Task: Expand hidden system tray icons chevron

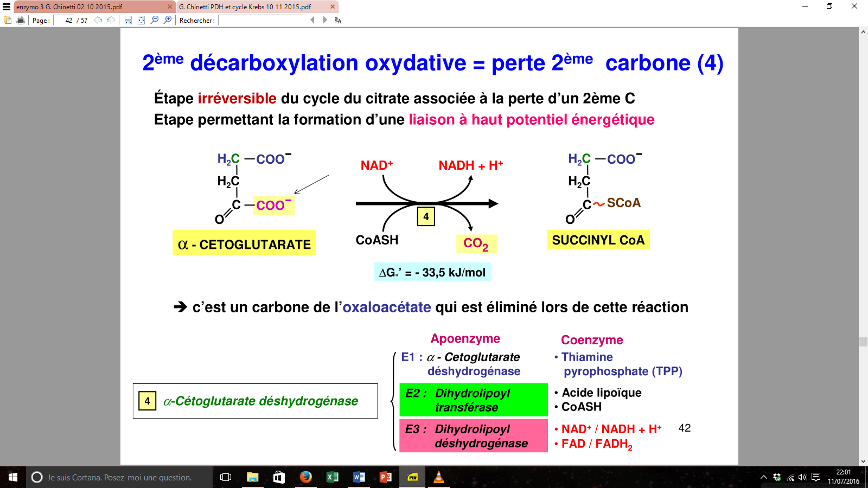Action: pyautogui.click(x=763, y=477)
